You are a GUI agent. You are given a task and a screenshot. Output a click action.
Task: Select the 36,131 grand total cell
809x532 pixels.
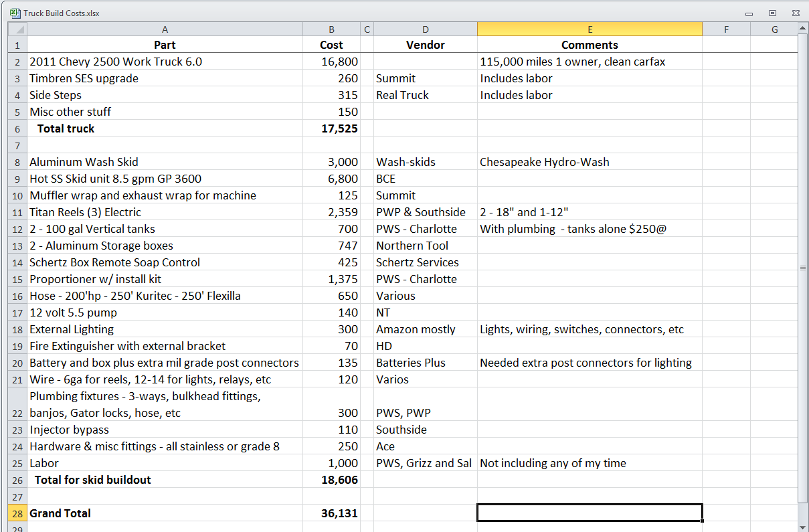pos(331,513)
